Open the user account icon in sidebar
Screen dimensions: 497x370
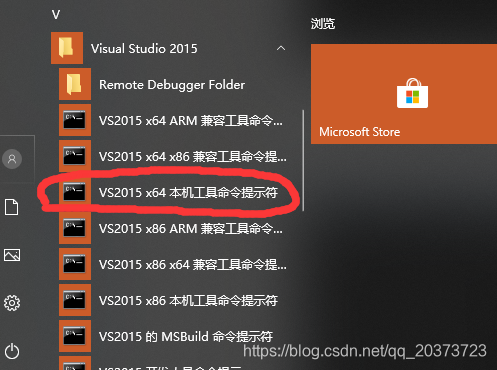click(x=12, y=159)
